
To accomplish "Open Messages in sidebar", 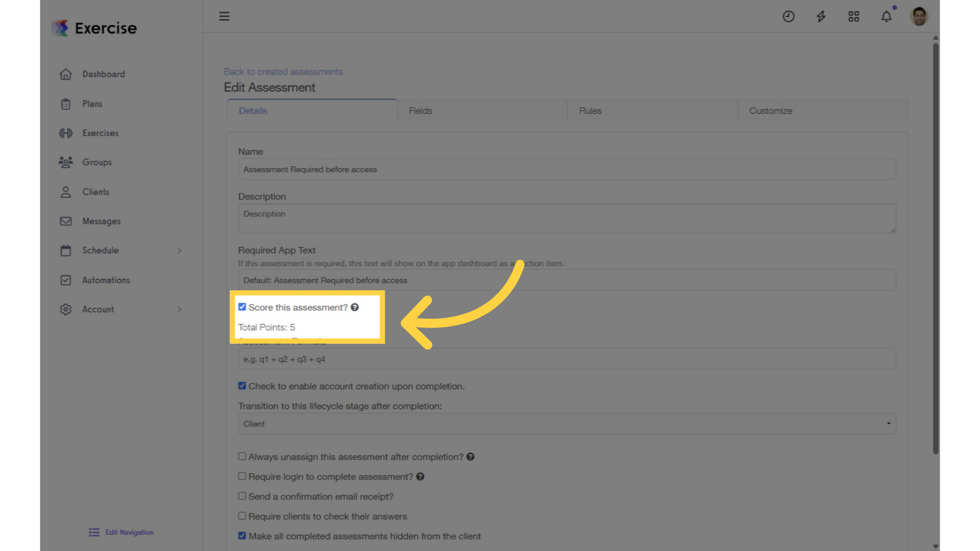I will (x=102, y=221).
